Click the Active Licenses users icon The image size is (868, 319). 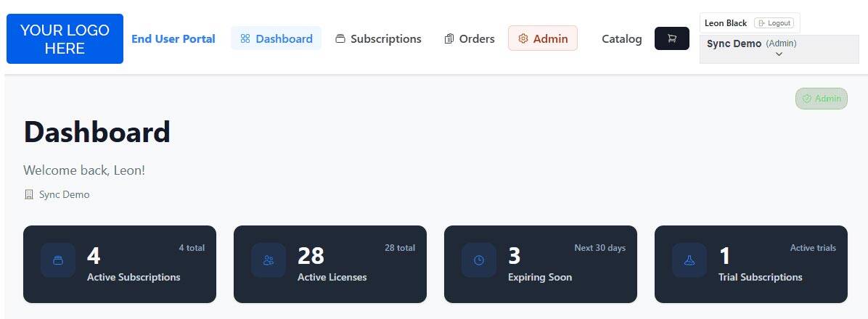point(269,260)
